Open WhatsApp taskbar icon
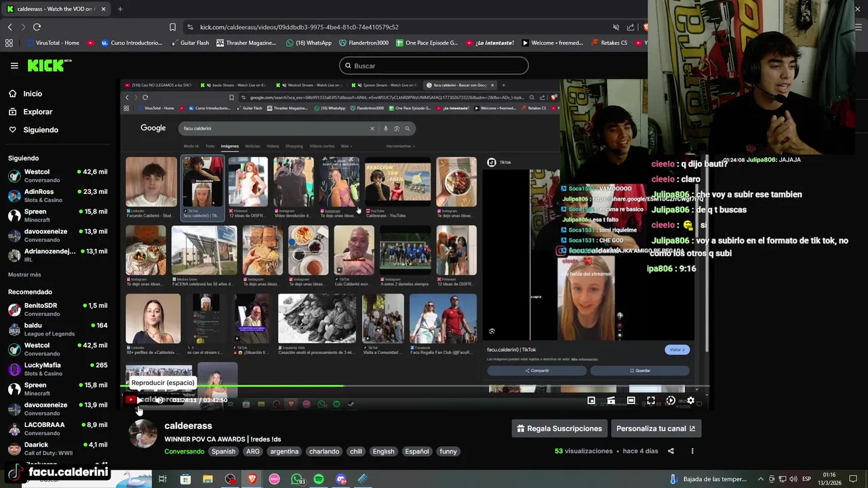 (x=297, y=479)
